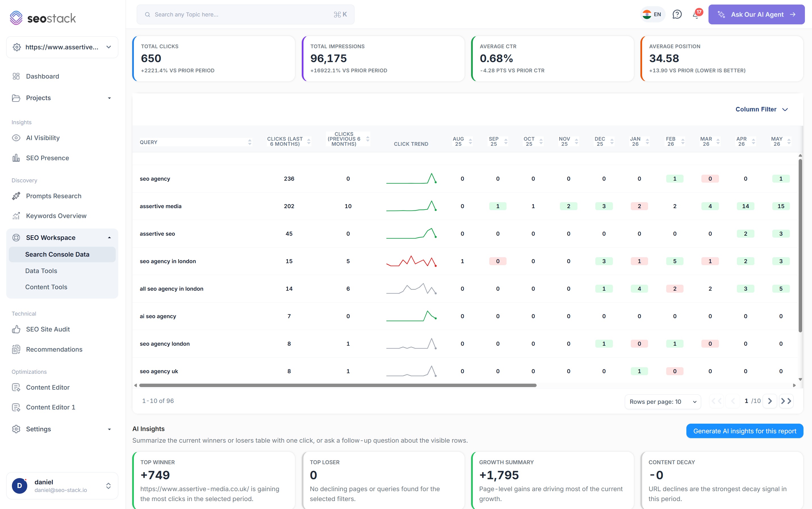The image size is (812, 509).
Task: Open Rows per page dropdown
Action: [x=663, y=402]
